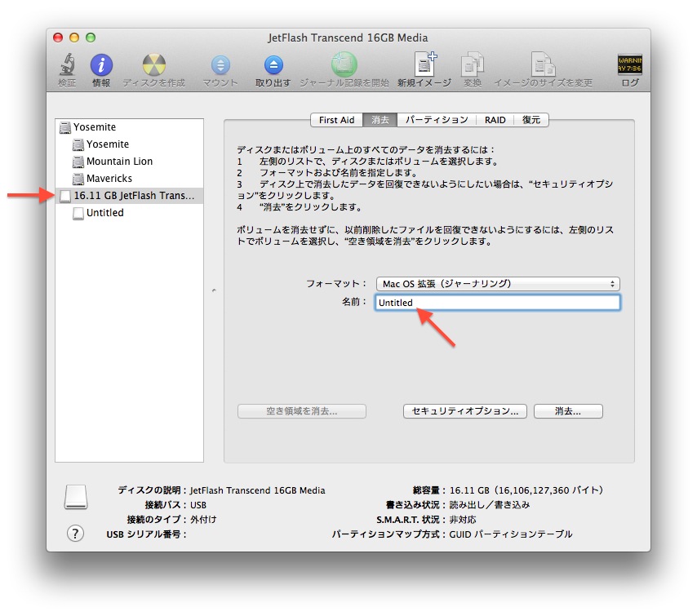Switch to the RAID tab

pyautogui.click(x=495, y=120)
